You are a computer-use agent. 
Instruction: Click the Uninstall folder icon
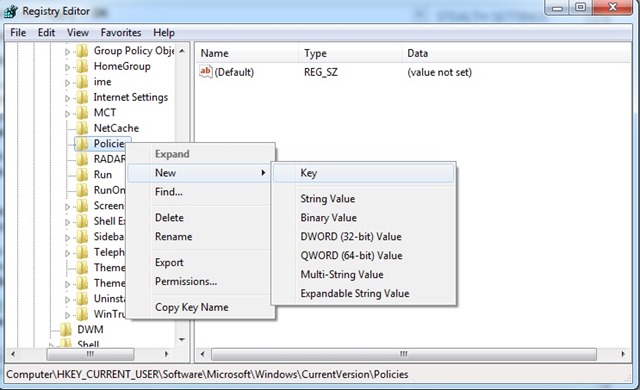(82, 299)
